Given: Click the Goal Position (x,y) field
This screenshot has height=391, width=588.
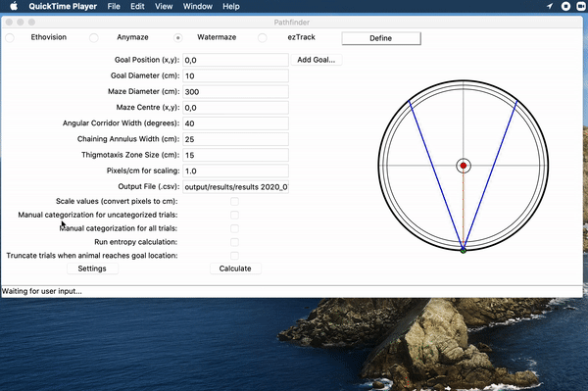Looking at the screenshot, I should coord(235,60).
